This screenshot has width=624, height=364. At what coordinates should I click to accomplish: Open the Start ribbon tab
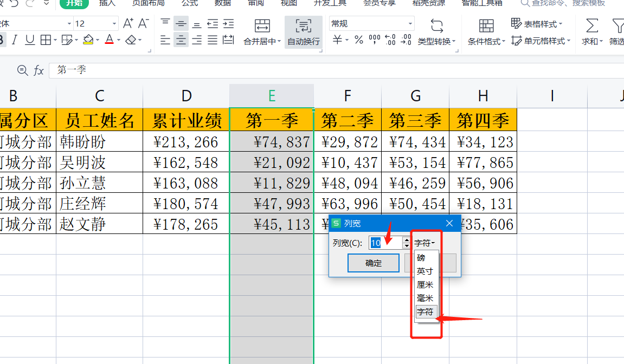[x=74, y=3]
